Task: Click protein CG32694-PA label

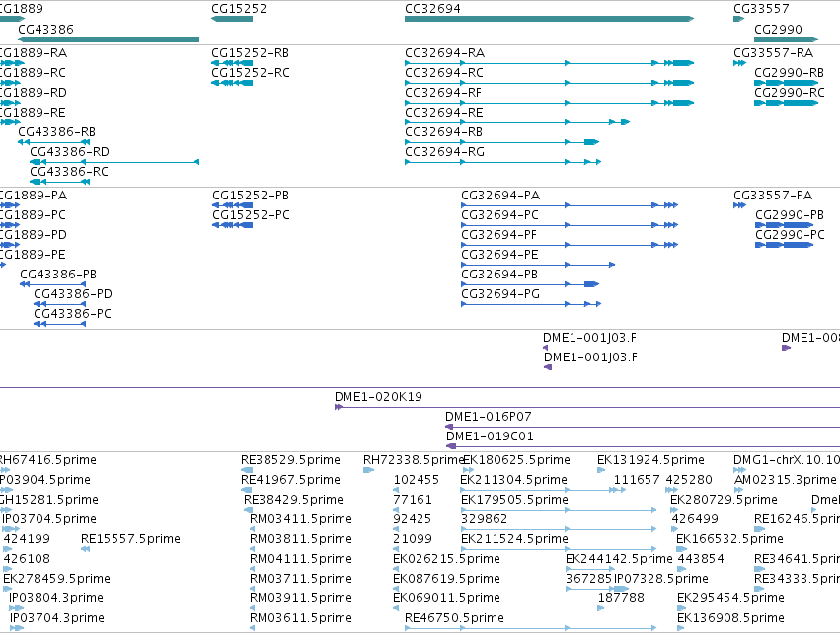Action: pos(500,196)
